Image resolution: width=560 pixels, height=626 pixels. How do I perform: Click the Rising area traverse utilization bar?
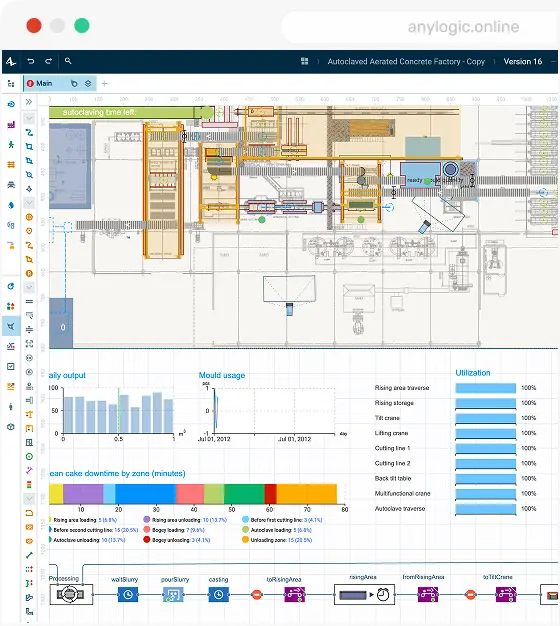(485, 388)
